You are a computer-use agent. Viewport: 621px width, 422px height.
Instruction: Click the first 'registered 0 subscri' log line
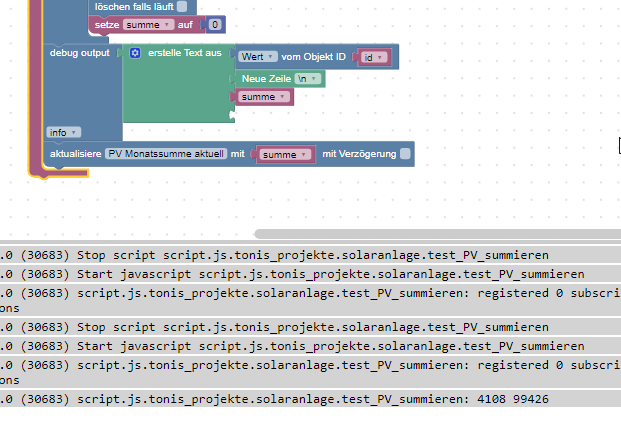pos(310,300)
